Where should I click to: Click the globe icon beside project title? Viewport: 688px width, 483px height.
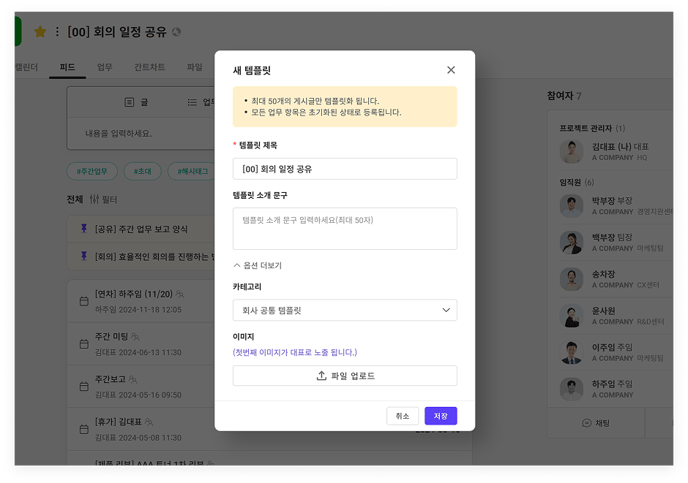[x=177, y=32]
